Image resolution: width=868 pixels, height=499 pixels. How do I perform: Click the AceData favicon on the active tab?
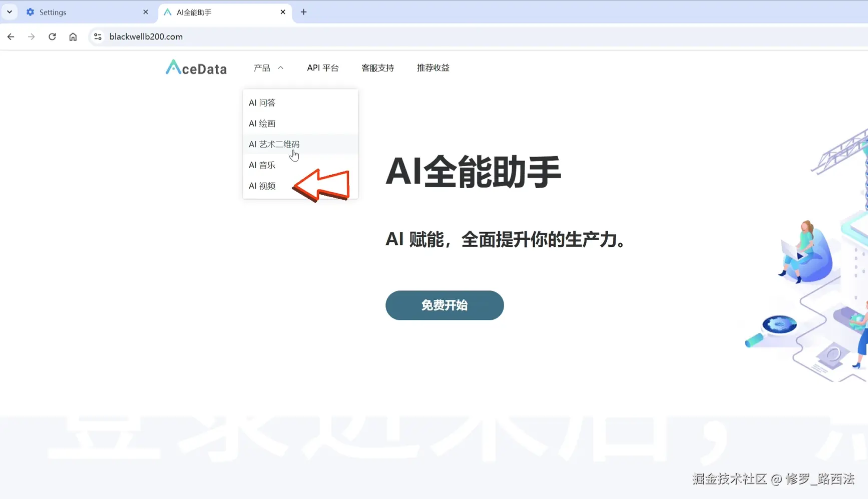pyautogui.click(x=167, y=12)
